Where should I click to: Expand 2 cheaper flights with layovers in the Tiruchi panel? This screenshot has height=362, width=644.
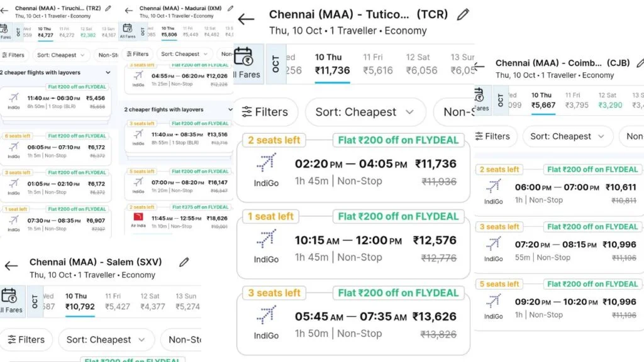55,73
